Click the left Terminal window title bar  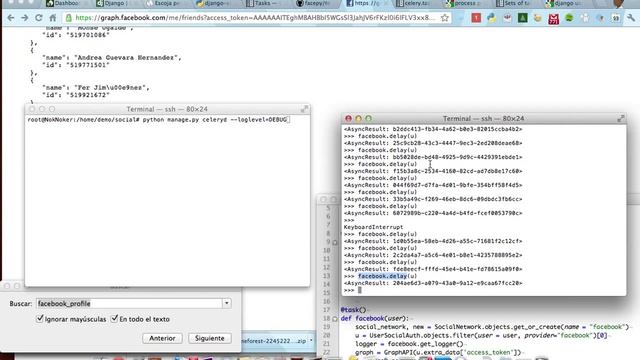pos(167,109)
